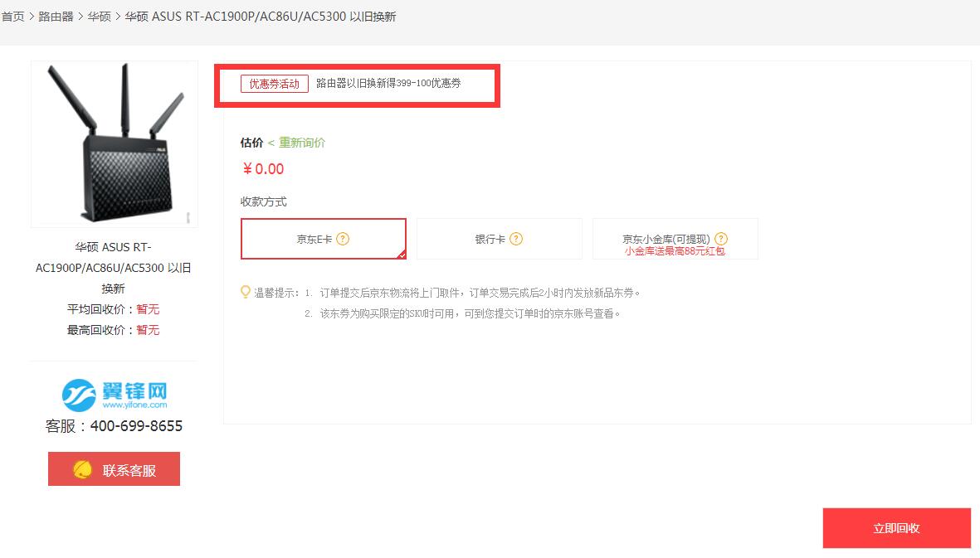
Task: Click the product title under the router image
Action: pyautogui.click(x=113, y=267)
